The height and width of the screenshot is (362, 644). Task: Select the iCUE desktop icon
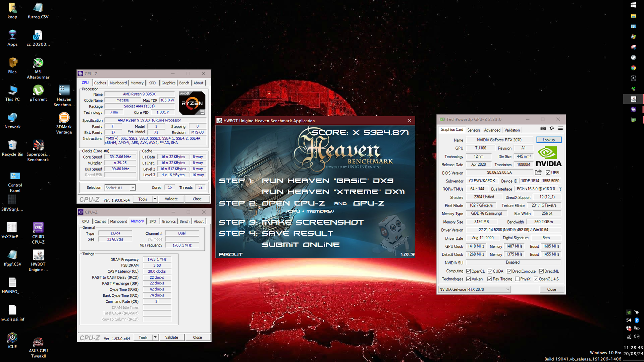(x=12, y=340)
